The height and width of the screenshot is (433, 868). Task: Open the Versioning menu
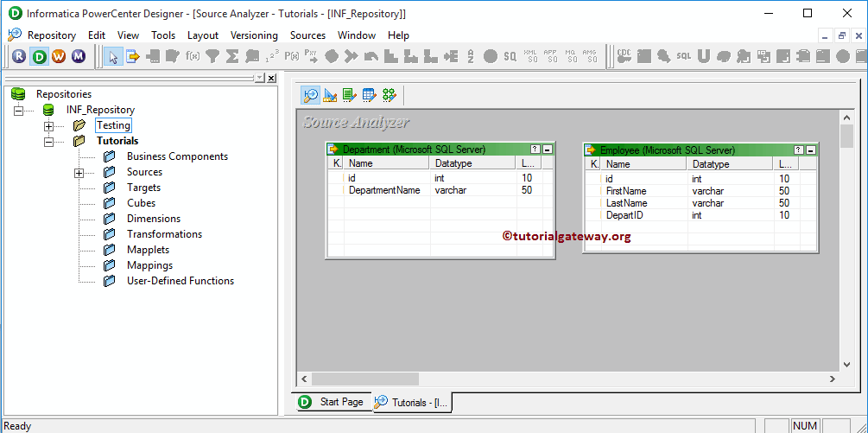(254, 35)
